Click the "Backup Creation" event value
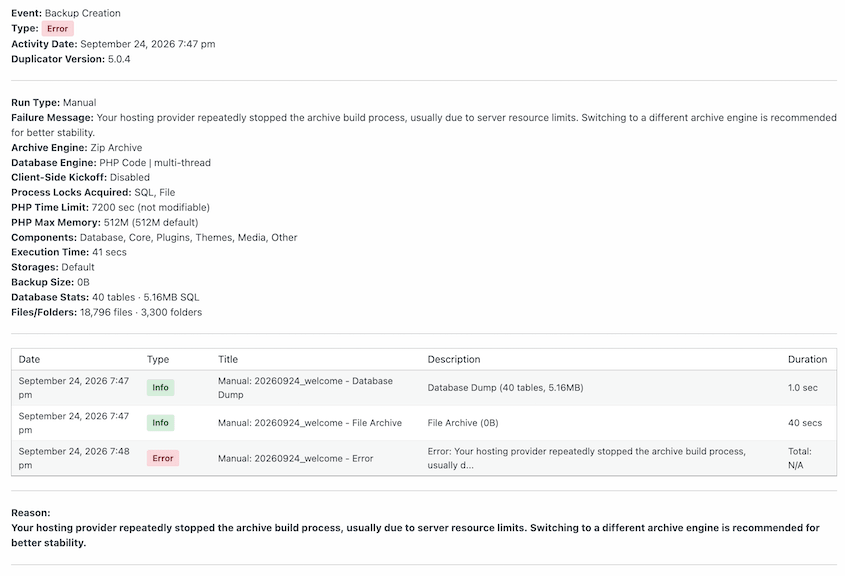The width and height of the screenshot is (845, 576). tap(82, 13)
